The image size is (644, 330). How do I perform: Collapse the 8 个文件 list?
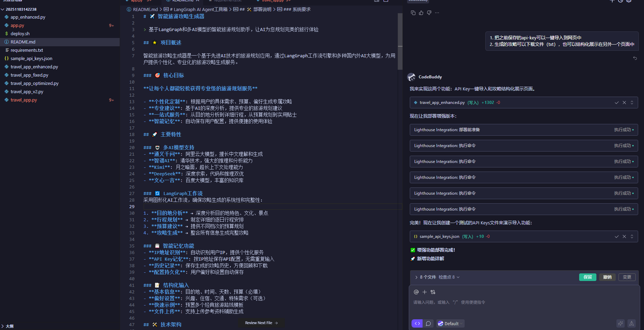pyautogui.click(x=416, y=277)
